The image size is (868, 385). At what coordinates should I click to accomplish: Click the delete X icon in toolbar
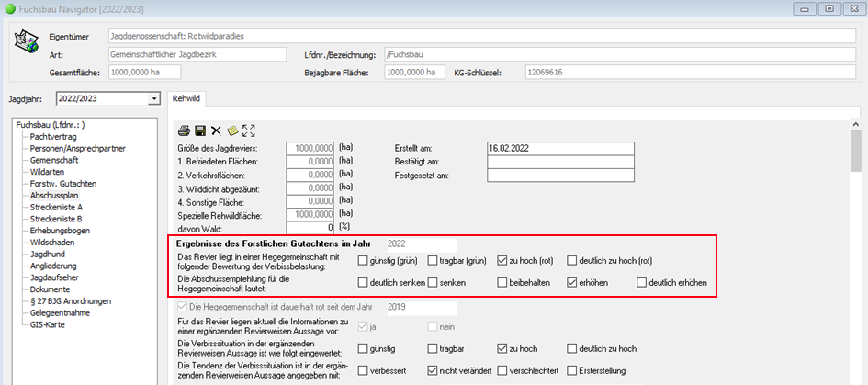pyautogui.click(x=216, y=130)
